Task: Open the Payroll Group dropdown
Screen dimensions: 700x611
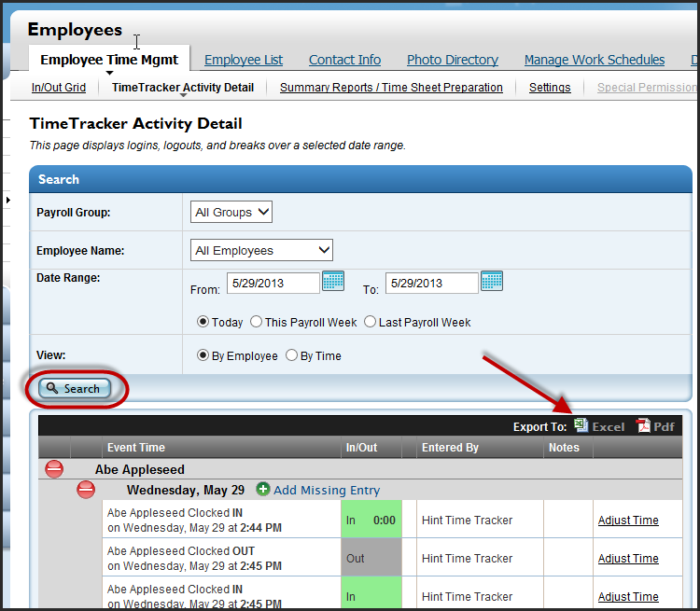Action: point(231,212)
